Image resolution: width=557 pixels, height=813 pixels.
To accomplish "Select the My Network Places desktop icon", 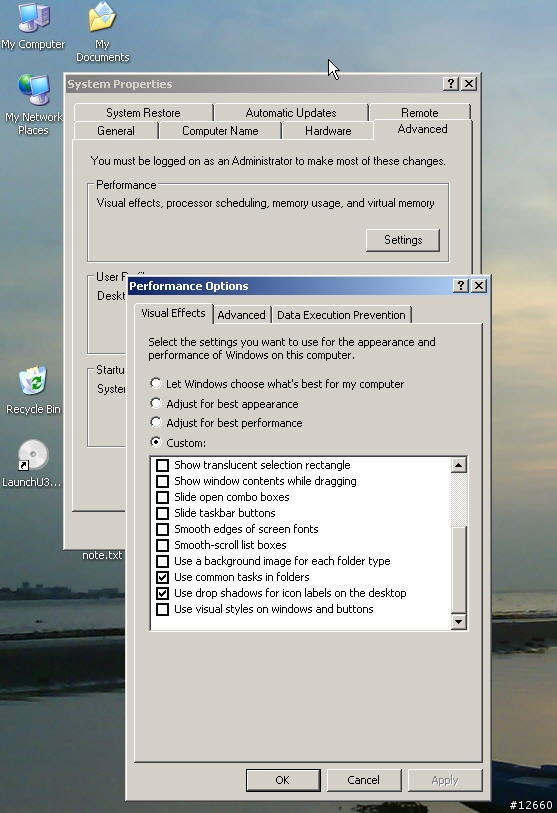I will pyautogui.click(x=33, y=104).
